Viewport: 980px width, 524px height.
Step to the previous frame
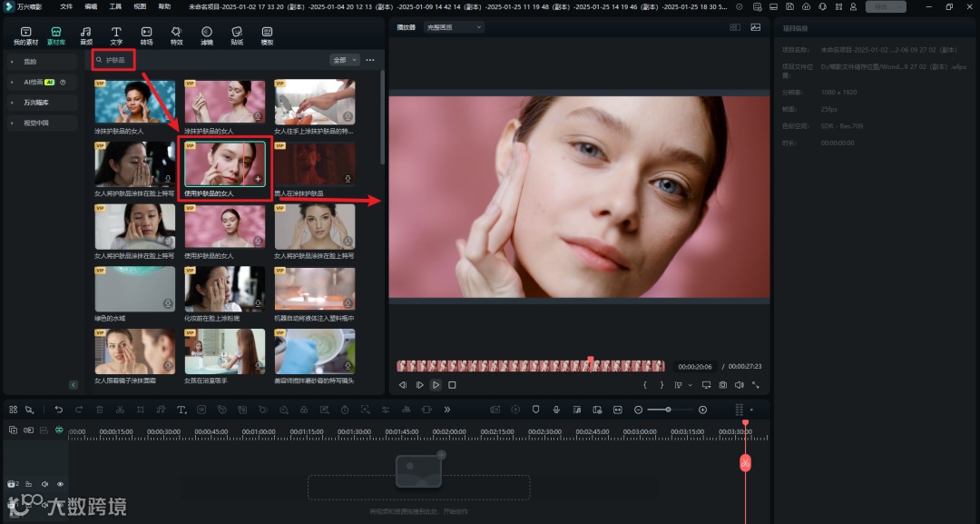point(403,385)
